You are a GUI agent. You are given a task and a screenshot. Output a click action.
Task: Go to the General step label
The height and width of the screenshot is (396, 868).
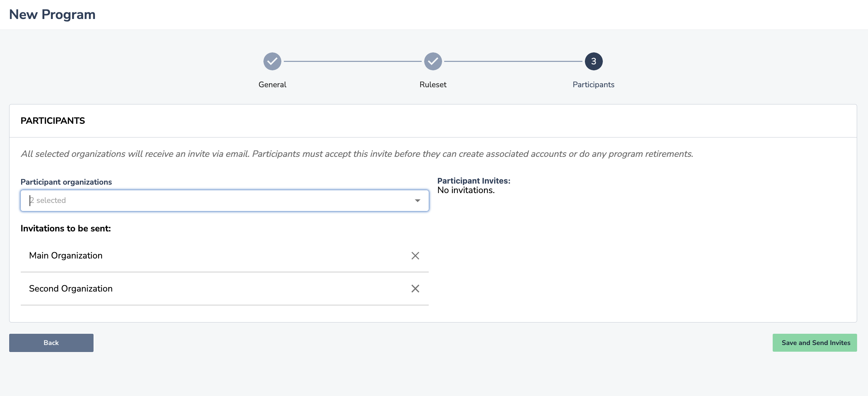tap(272, 84)
